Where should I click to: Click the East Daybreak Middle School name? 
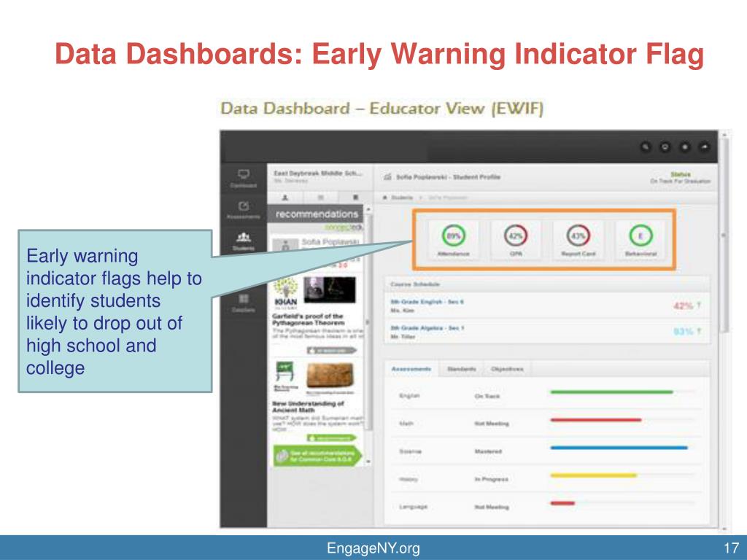(x=317, y=174)
